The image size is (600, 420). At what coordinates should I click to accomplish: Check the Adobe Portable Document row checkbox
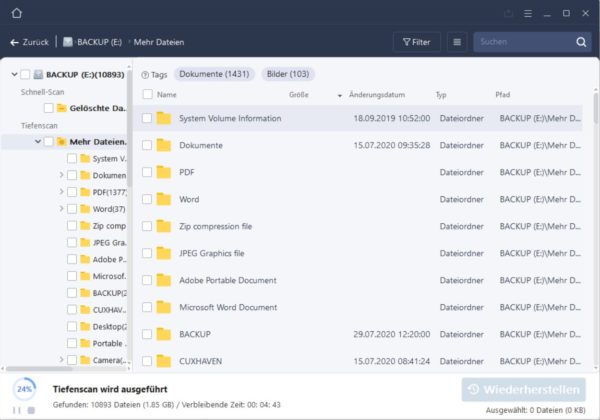[x=147, y=280]
